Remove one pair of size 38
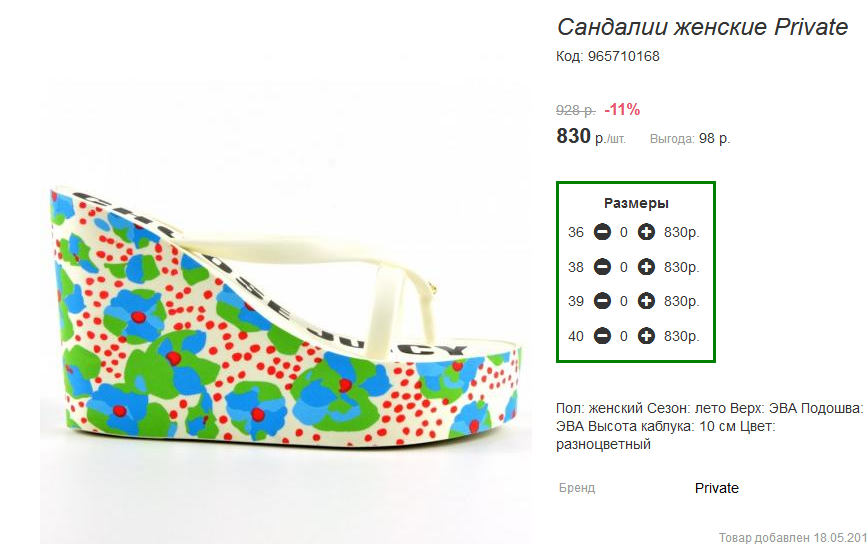Image resolution: width=868 pixels, height=544 pixels. [602, 267]
